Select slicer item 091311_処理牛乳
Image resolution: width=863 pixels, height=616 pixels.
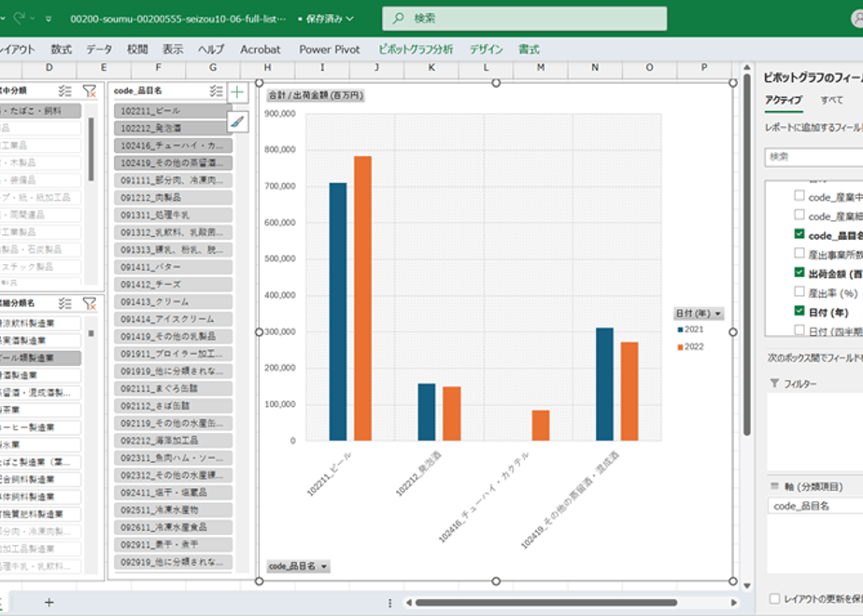coord(173,215)
